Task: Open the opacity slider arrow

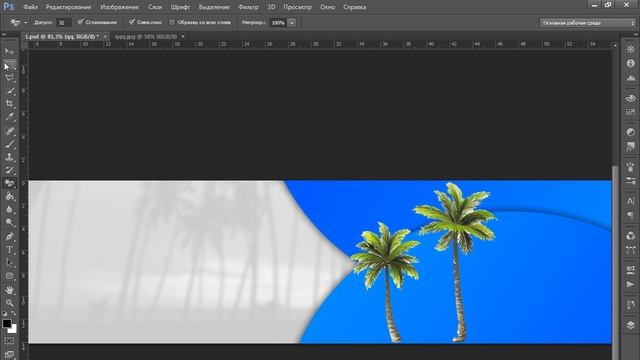Action: (291, 23)
